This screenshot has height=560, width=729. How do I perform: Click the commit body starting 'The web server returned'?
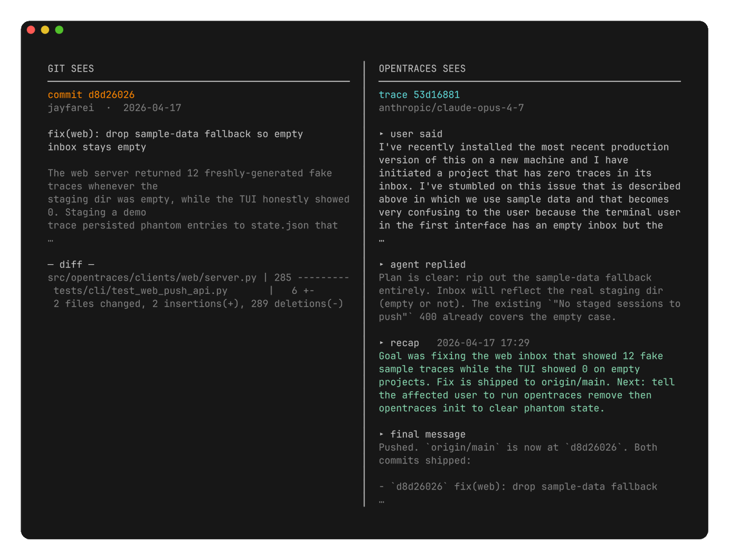tap(199, 199)
